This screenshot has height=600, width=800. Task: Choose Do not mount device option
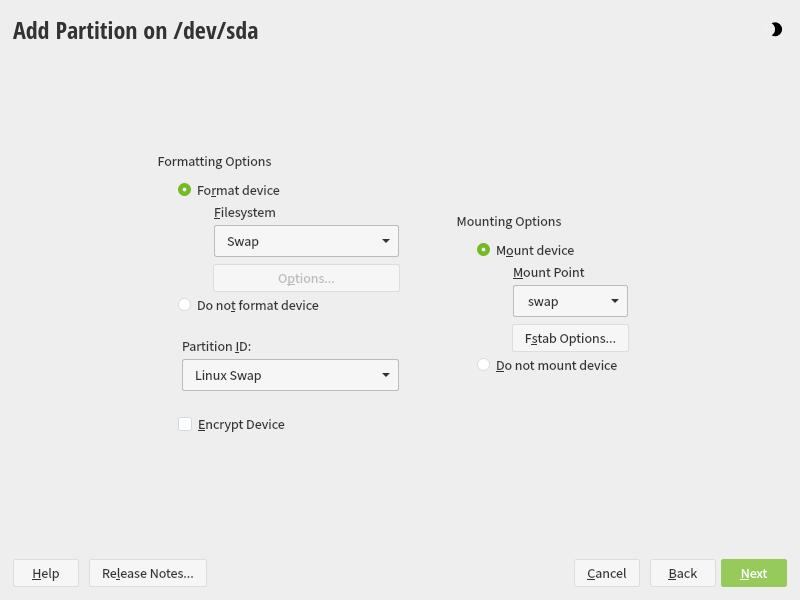[484, 365]
